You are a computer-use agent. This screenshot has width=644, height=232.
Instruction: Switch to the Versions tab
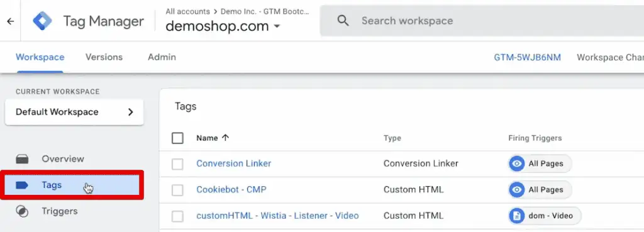point(104,57)
